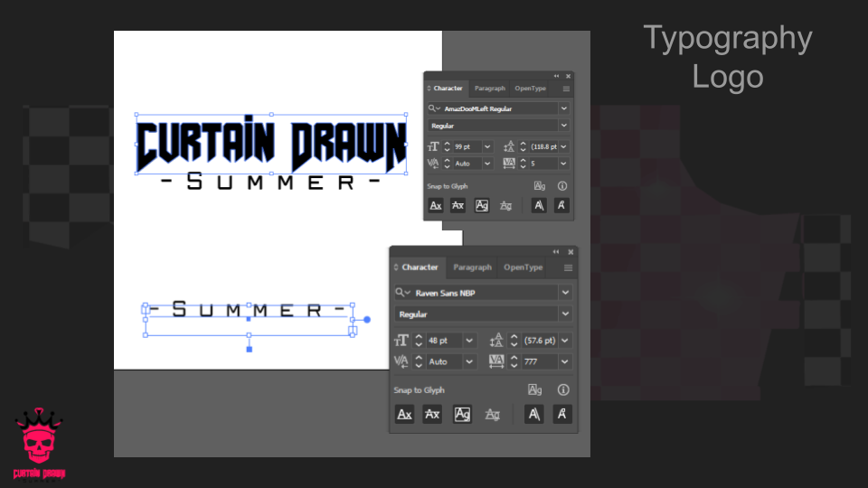Viewport: 868px width, 488px height.
Task: Adjust font size stepper beside 99 pt
Action: 447,146
